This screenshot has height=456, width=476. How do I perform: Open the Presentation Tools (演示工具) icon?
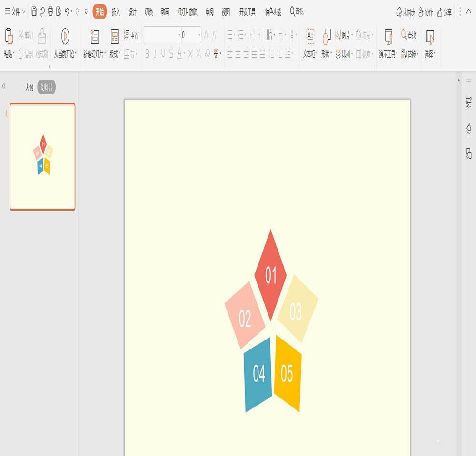pos(388,37)
